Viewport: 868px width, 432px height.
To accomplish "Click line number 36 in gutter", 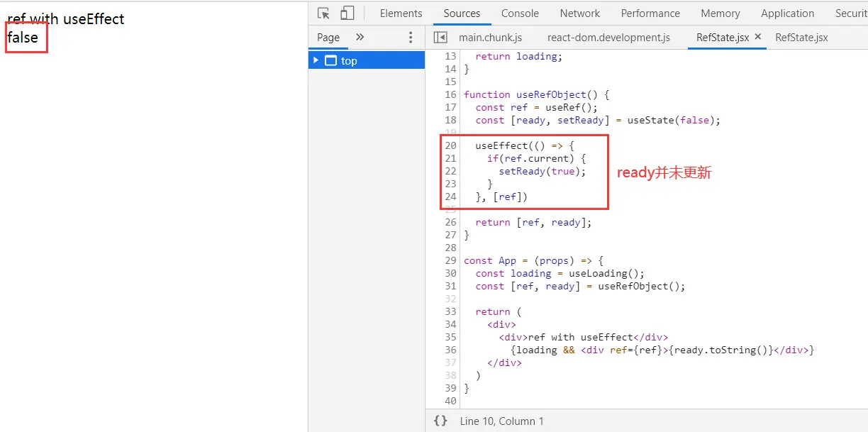I will pyautogui.click(x=451, y=350).
